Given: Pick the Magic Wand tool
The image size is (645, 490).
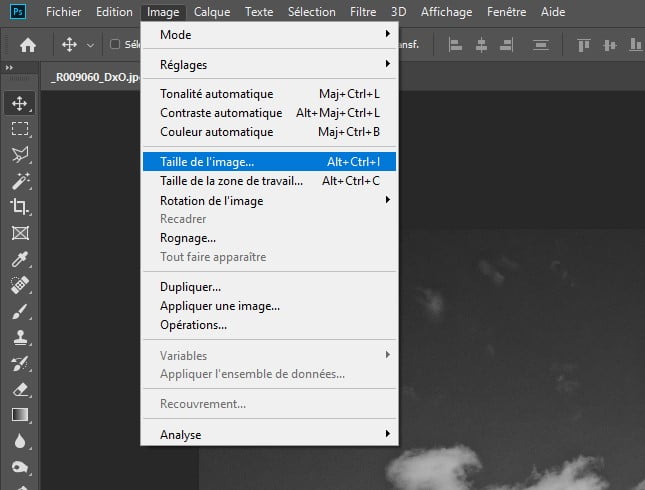Looking at the screenshot, I should coord(19,181).
